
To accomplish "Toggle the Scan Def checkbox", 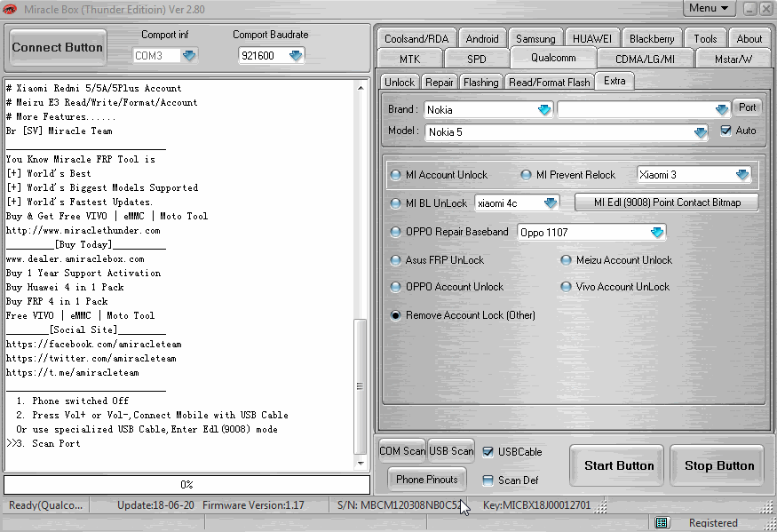I will click(x=488, y=480).
